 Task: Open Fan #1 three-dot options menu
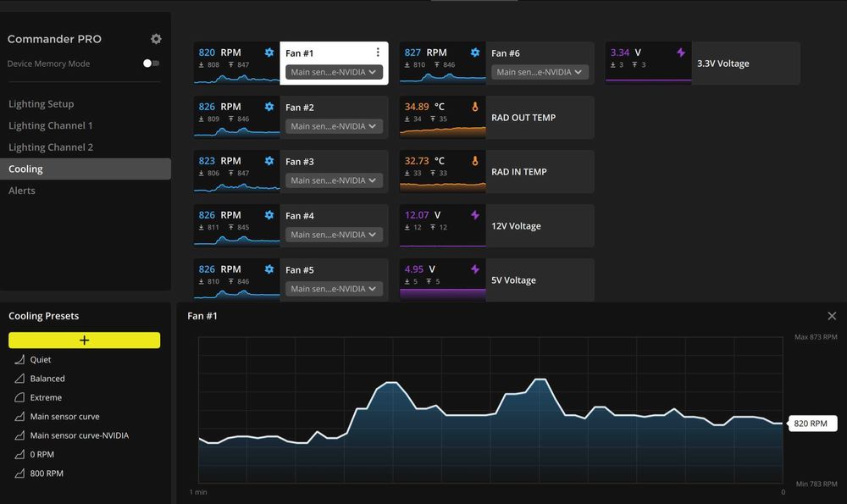378,52
